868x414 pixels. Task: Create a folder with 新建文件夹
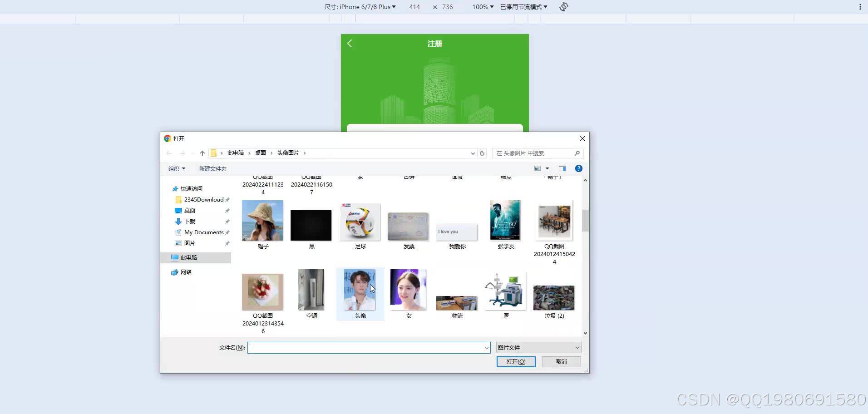point(212,168)
